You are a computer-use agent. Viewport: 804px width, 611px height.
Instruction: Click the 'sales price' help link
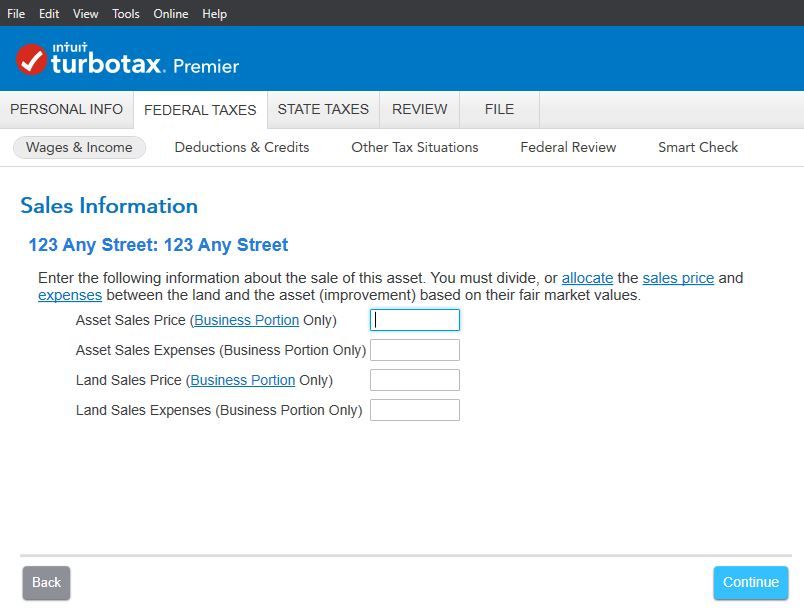678,278
